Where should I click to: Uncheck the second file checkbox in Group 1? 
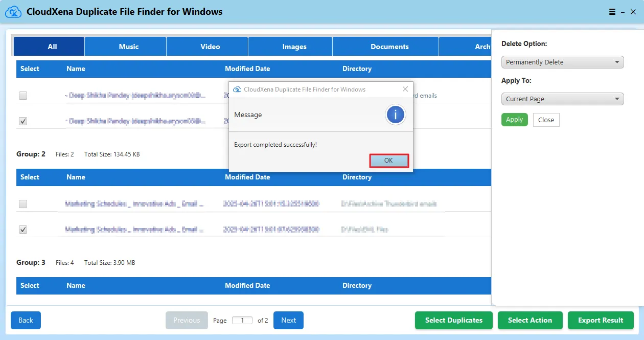point(23,121)
